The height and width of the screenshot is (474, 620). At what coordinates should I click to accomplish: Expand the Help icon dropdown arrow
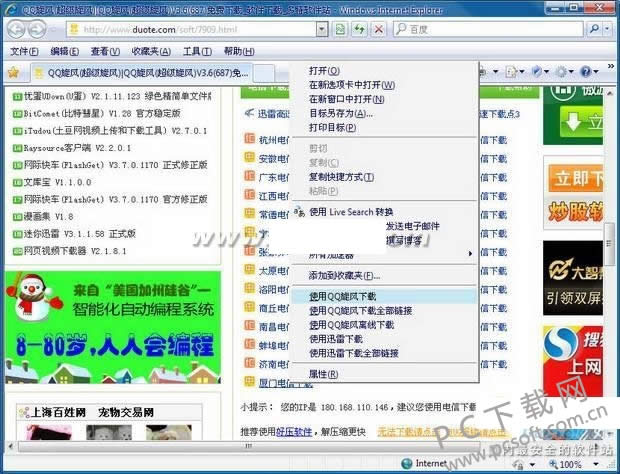tap(596, 72)
